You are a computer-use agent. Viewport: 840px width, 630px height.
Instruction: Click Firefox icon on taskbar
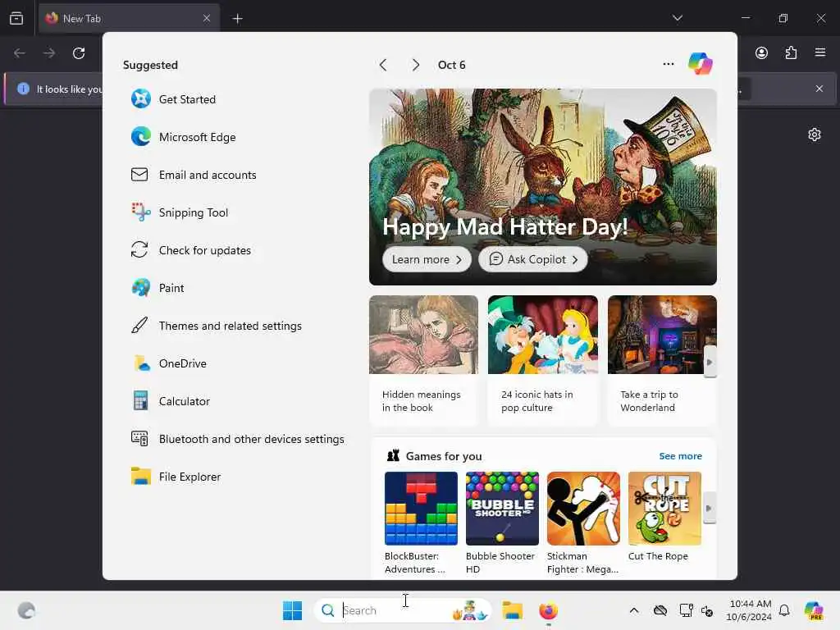pyautogui.click(x=548, y=610)
